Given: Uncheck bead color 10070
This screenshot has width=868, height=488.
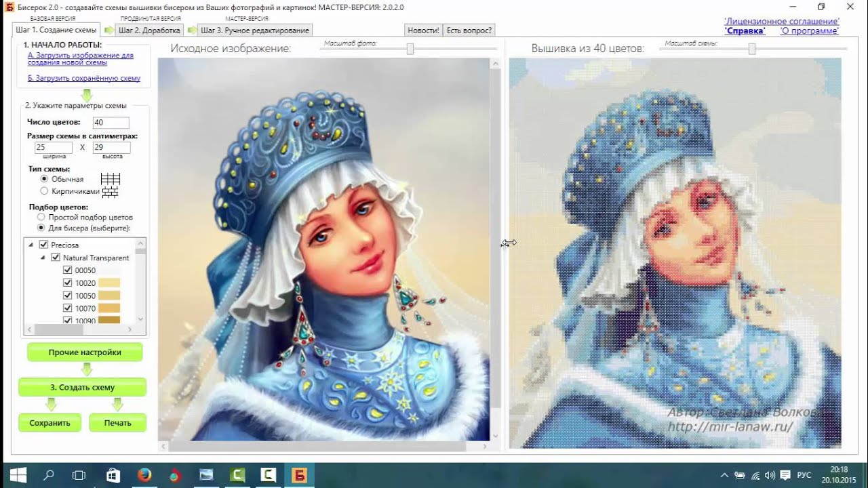Looking at the screenshot, I should pos(67,308).
